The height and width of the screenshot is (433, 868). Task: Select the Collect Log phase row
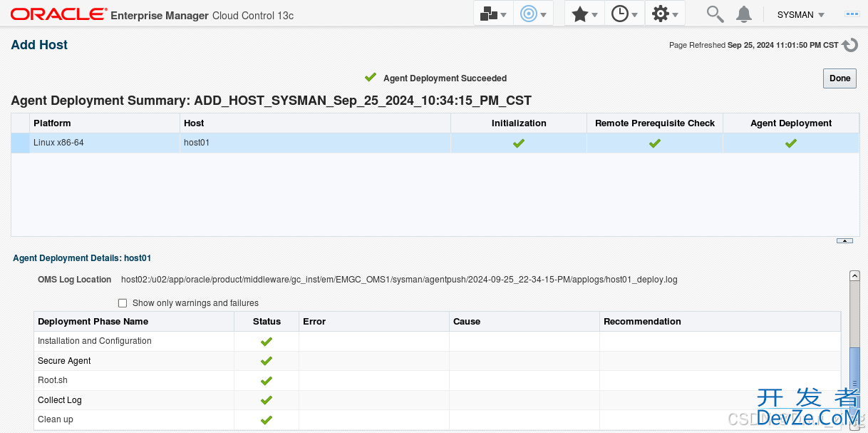click(x=438, y=400)
